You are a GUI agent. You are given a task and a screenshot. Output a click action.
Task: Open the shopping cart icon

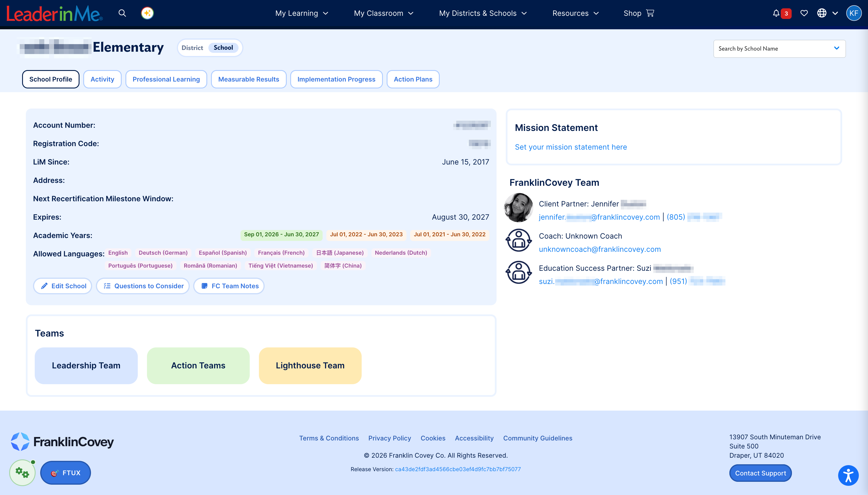[x=650, y=13]
